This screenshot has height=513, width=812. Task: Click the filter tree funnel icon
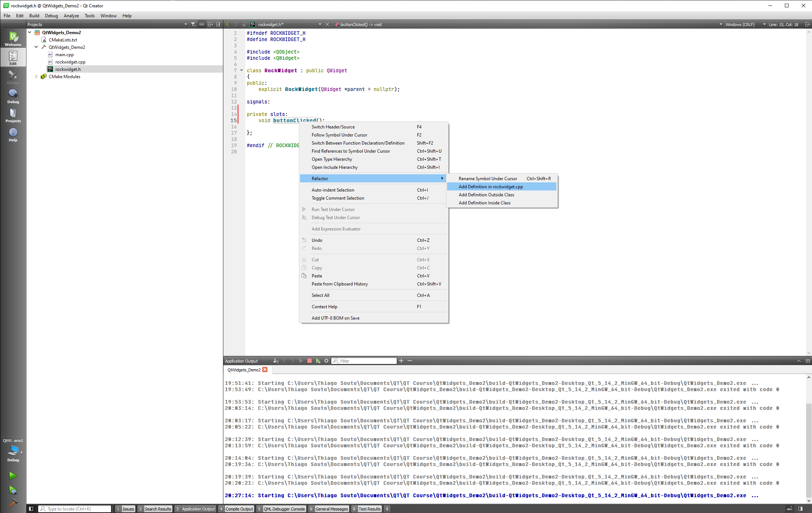pos(193,25)
